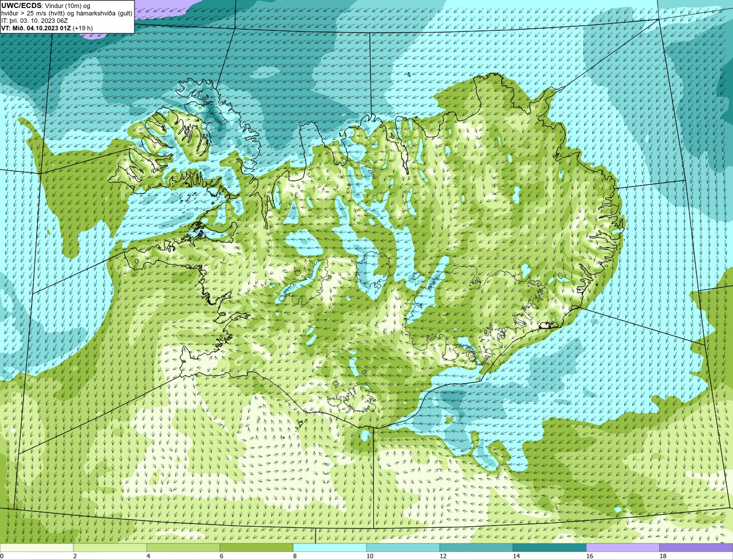Click the purple legend swatch above 18 m/s
Image resolution: width=733 pixels, height=560 pixels.
(696, 548)
